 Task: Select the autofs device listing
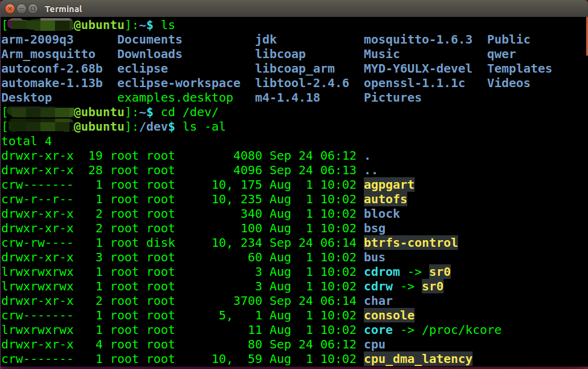coord(385,199)
